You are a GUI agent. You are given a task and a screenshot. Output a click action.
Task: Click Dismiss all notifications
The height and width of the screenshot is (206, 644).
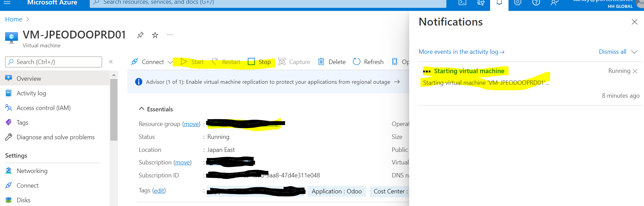coord(613,52)
